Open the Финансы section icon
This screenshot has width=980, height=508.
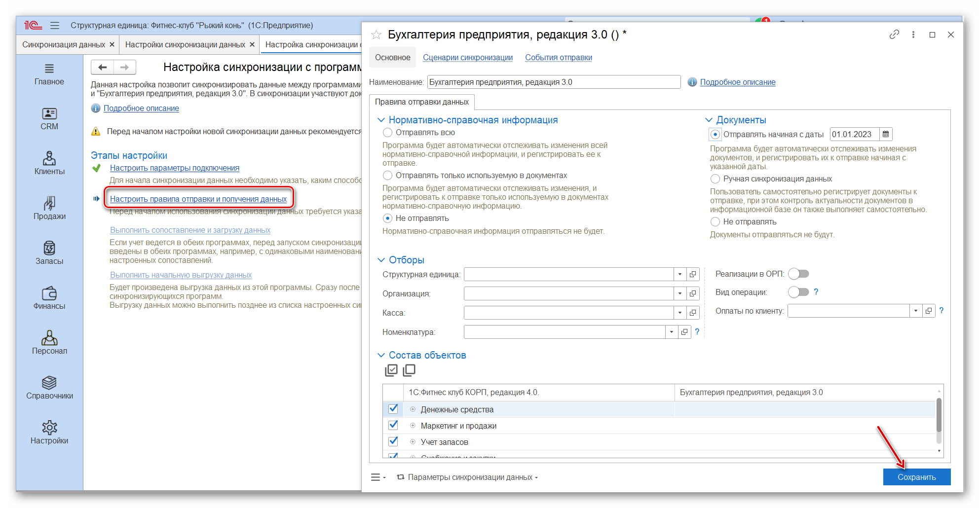pos(49,293)
